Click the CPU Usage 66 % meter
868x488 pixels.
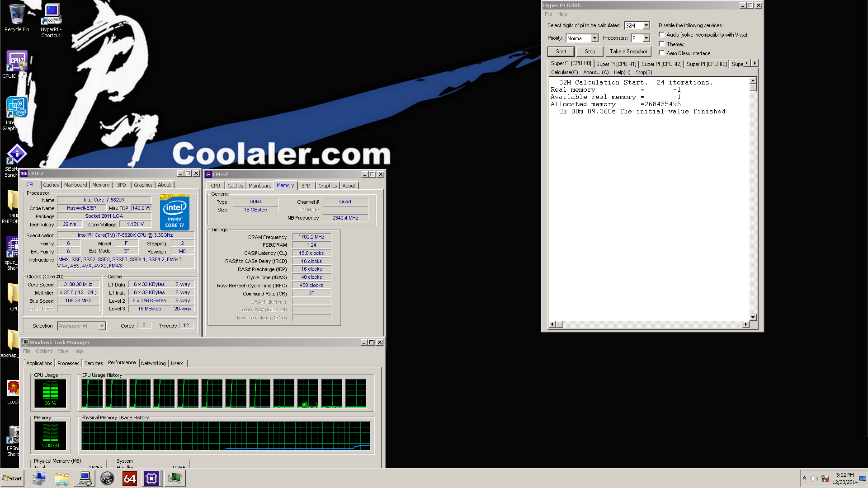50,393
